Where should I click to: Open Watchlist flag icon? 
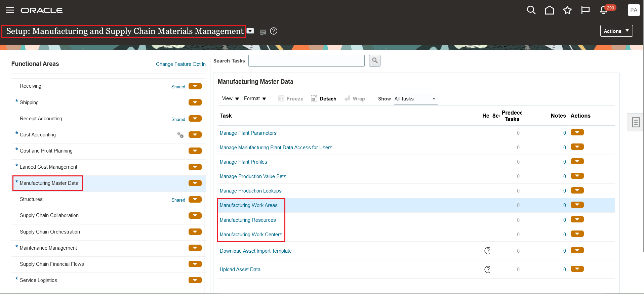click(586, 10)
